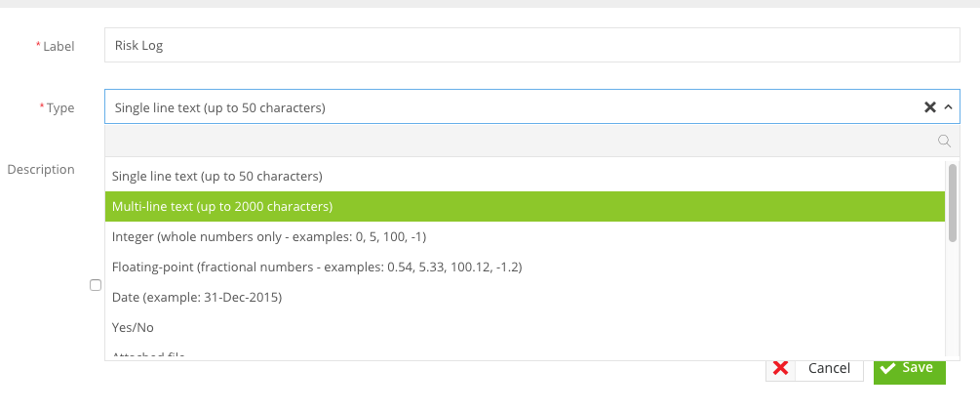The image size is (980, 411).
Task: Click the dropdown search filter field
Action: pyautogui.click(x=531, y=141)
